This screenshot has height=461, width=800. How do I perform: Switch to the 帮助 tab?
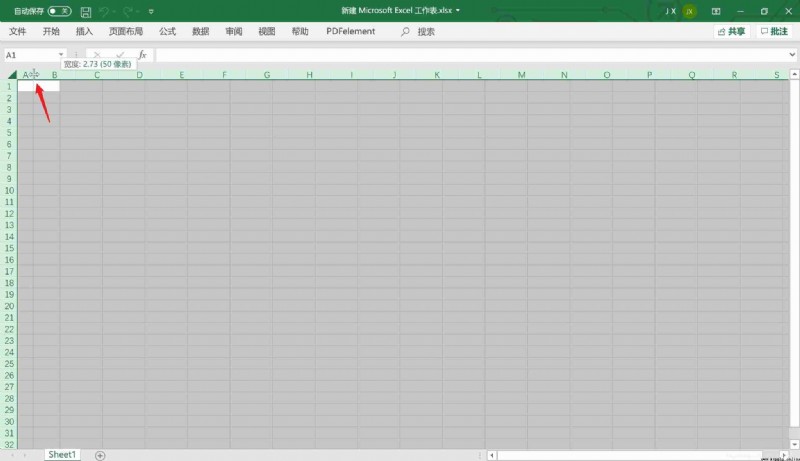(300, 32)
